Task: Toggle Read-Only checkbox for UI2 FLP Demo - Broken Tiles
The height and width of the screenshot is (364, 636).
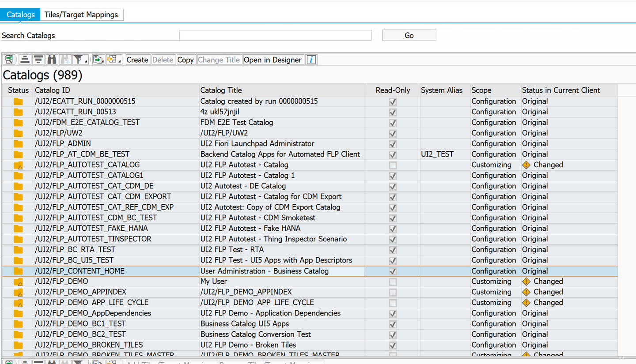Action: tap(393, 345)
